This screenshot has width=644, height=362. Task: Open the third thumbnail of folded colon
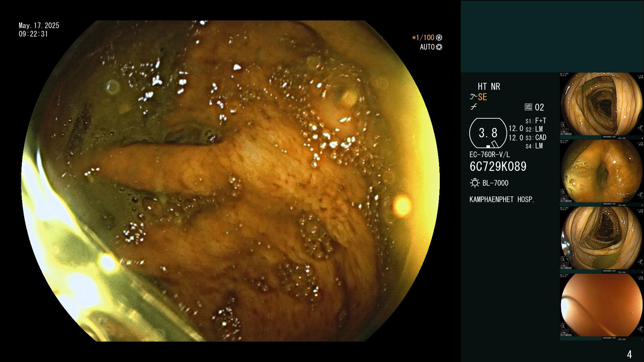click(601, 240)
